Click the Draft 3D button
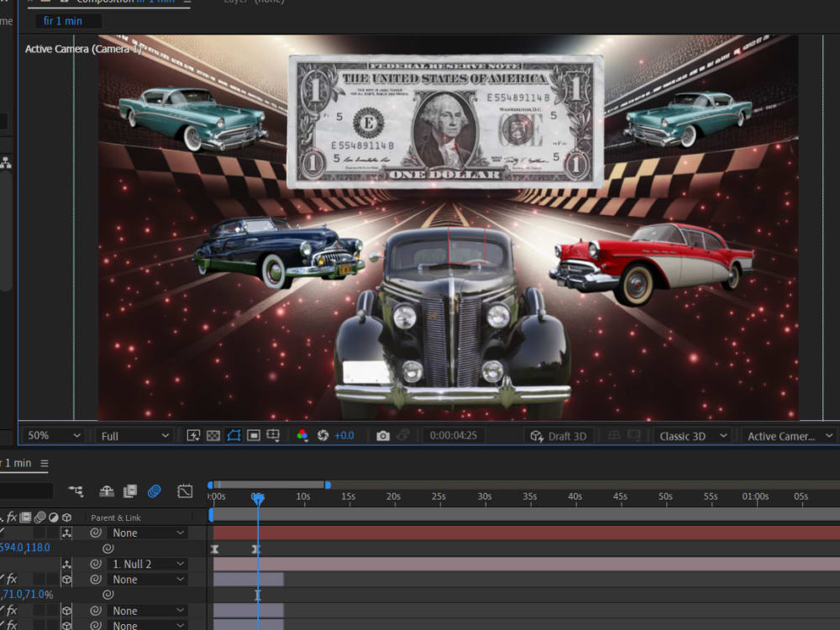 click(x=559, y=435)
